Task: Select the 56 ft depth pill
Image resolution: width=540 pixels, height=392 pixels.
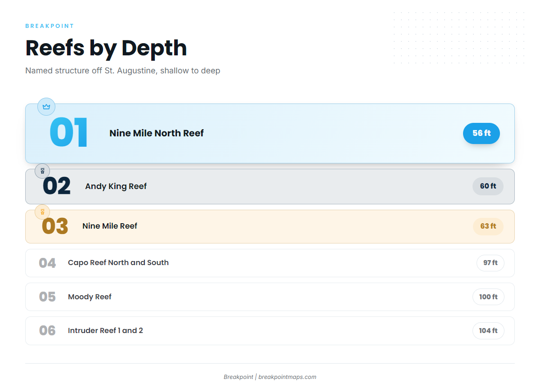Action: pyautogui.click(x=481, y=133)
